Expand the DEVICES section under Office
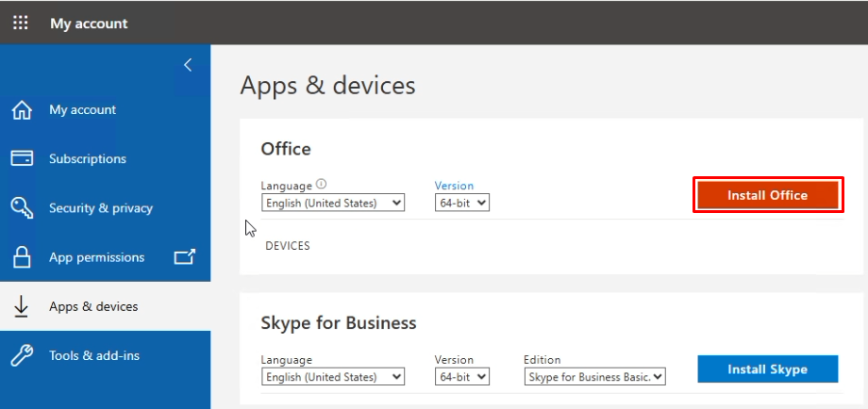 (288, 246)
